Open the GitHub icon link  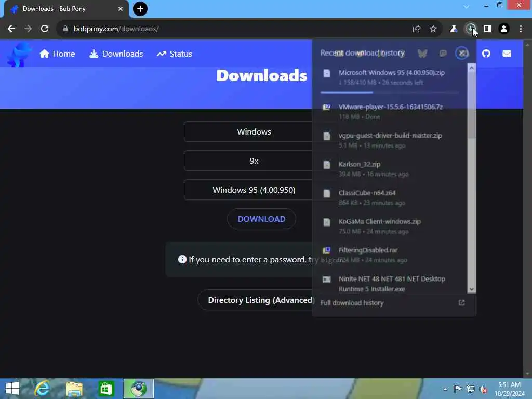486,54
